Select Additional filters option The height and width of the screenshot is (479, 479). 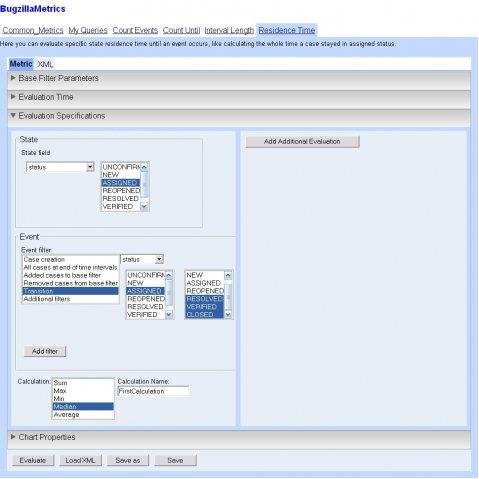tap(70, 299)
